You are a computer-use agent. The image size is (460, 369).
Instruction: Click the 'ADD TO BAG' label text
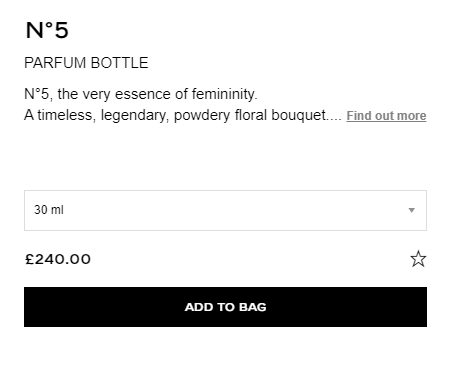225,307
